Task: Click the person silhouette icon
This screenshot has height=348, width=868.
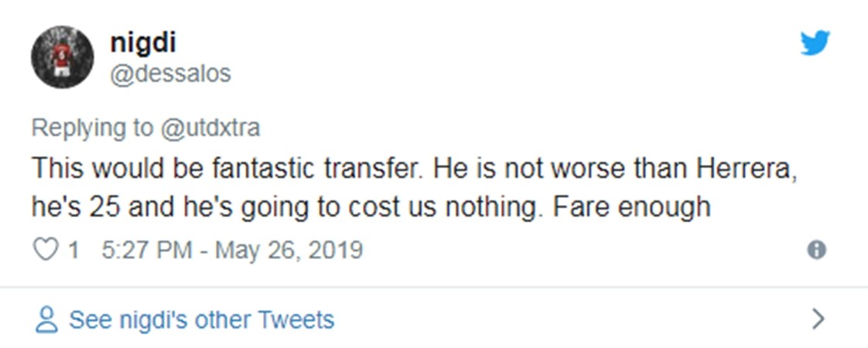Action: (x=48, y=319)
